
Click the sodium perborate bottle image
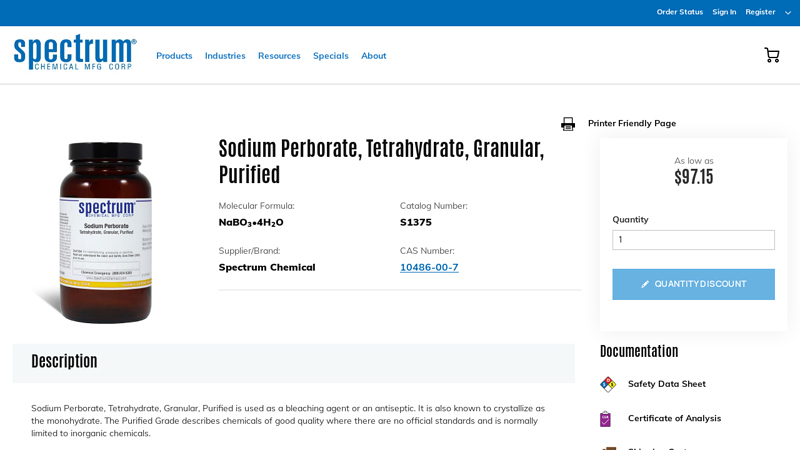[x=105, y=233]
